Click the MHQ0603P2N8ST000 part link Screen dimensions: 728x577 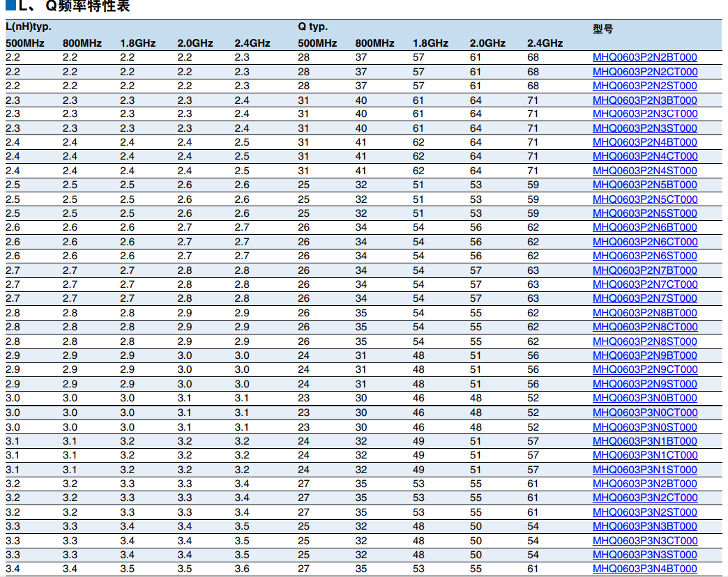(645, 341)
